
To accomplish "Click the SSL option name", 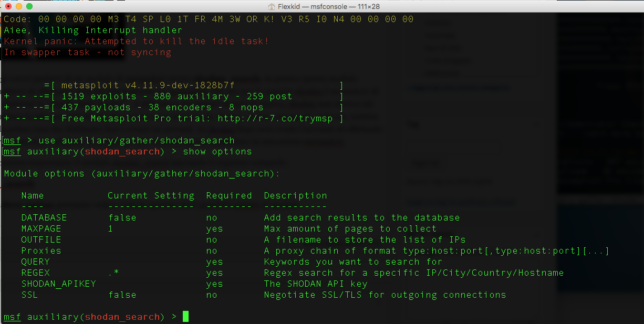I will point(29,295).
